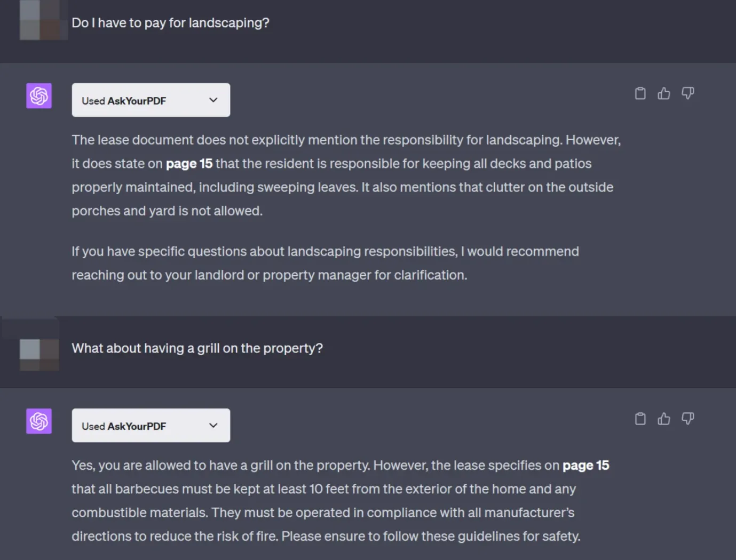Click the 'Do I have to pay for landscaping?' message
The height and width of the screenshot is (560, 736).
(x=170, y=23)
